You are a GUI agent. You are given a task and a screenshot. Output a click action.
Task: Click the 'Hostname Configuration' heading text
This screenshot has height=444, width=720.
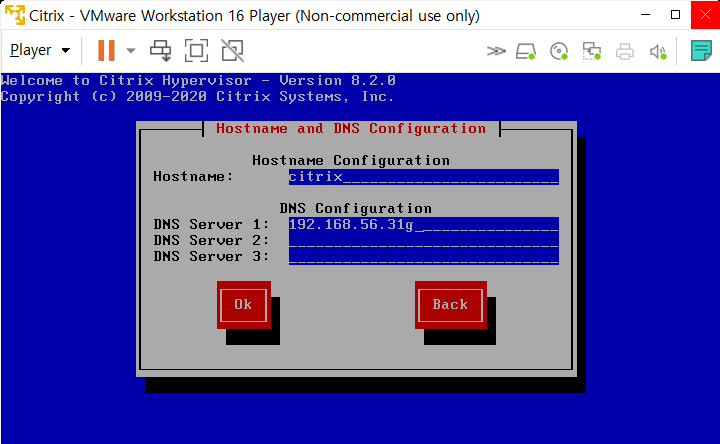pyautogui.click(x=351, y=160)
